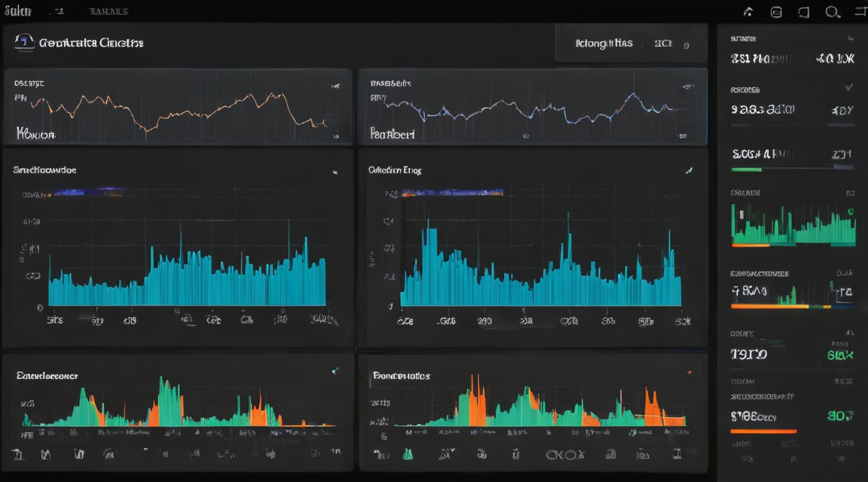868x482 pixels.
Task: Click the rounded-square icon in the top bar
Action: click(776, 11)
